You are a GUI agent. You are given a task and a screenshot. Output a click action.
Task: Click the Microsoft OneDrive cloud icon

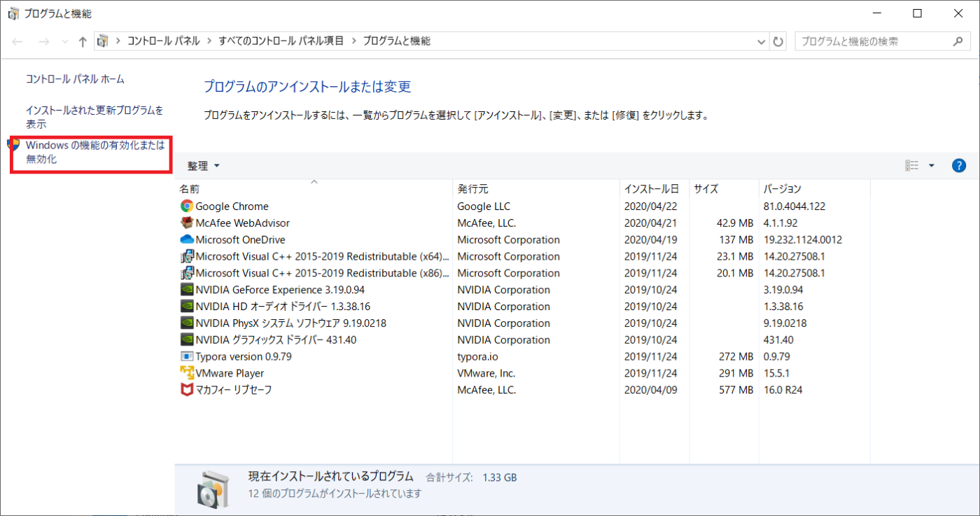tap(187, 239)
